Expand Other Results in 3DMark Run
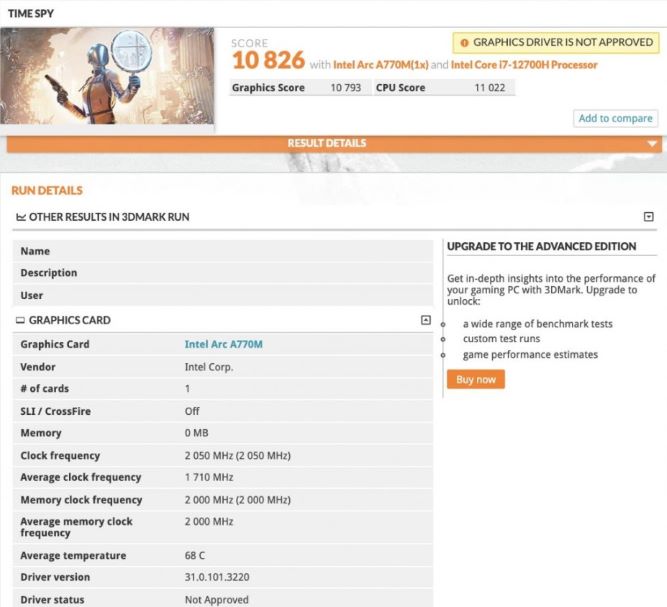 click(648, 217)
